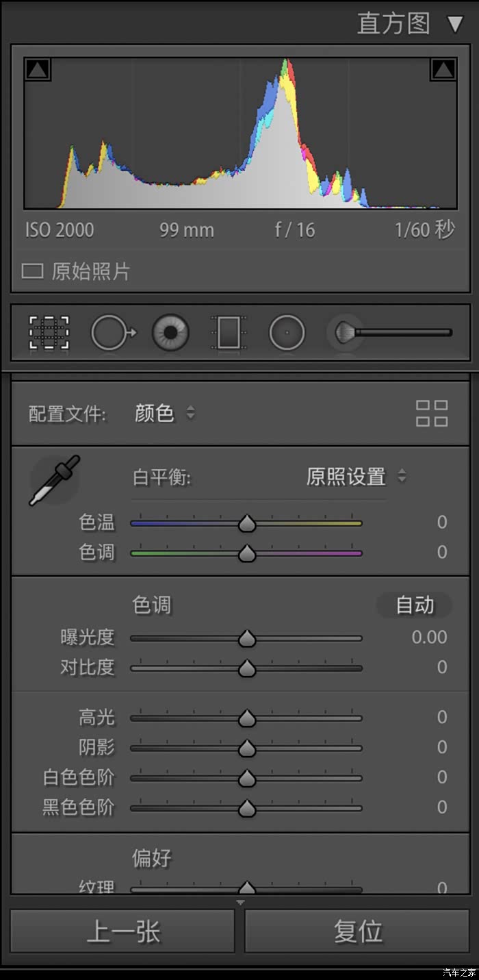Select the Crop Overlay tool
Image resolution: width=479 pixels, height=980 pixels.
[49, 333]
